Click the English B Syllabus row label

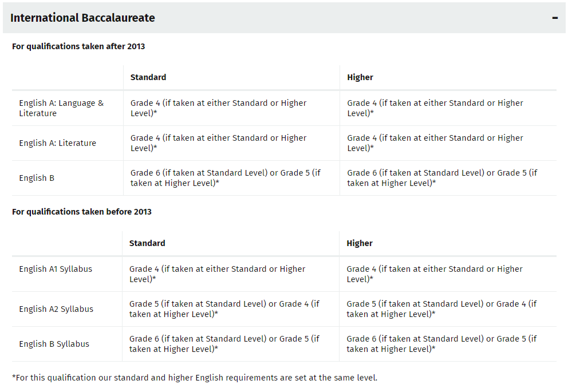[x=54, y=344]
